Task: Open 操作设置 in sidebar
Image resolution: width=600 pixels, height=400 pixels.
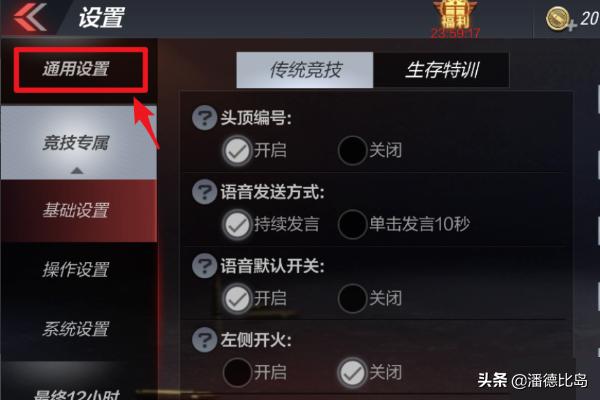Action: click(x=79, y=269)
